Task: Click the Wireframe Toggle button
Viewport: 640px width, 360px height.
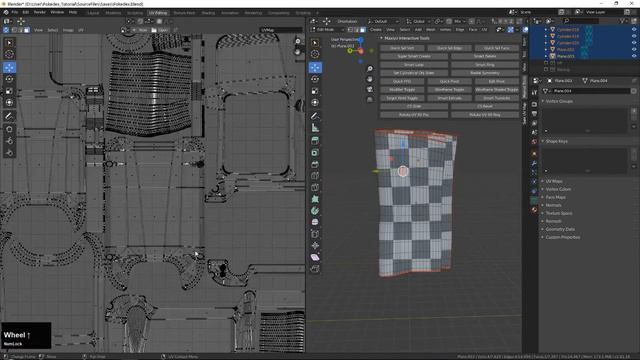Action: tap(449, 90)
